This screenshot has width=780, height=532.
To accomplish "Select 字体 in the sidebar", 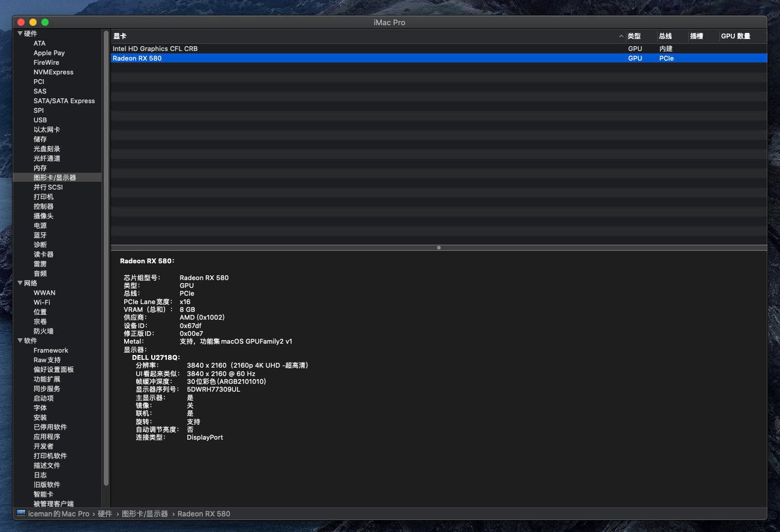I will coord(40,408).
